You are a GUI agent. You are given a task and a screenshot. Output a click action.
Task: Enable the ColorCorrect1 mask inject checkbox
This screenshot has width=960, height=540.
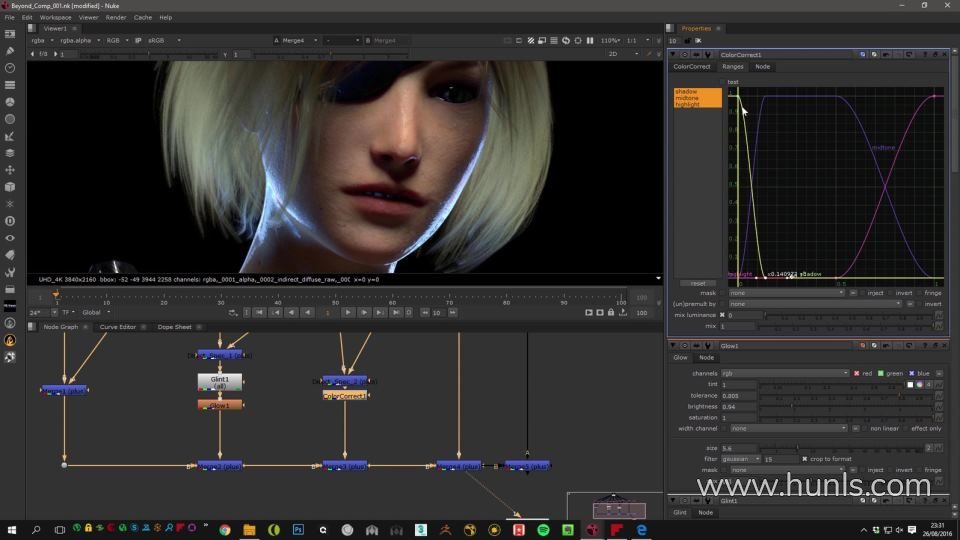tap(863, 293)
